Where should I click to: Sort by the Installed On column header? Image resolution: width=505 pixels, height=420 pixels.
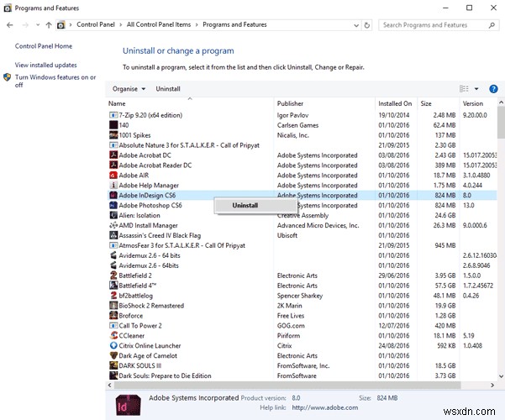pyautogui.click(x=396, y=103)
